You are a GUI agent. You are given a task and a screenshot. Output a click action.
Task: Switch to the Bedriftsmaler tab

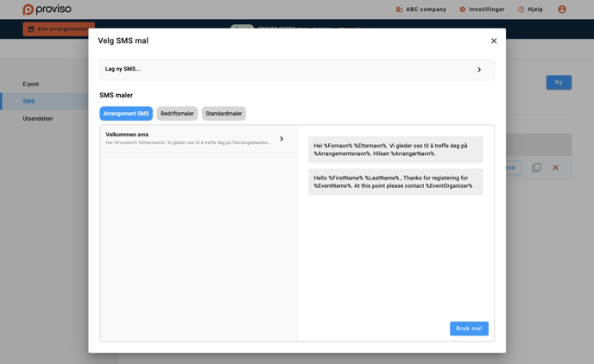click(x=177, y=114)
